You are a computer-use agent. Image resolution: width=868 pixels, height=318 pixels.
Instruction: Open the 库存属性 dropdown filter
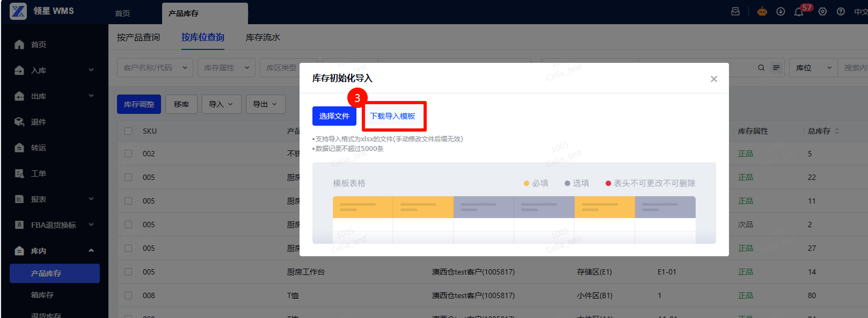227,68
